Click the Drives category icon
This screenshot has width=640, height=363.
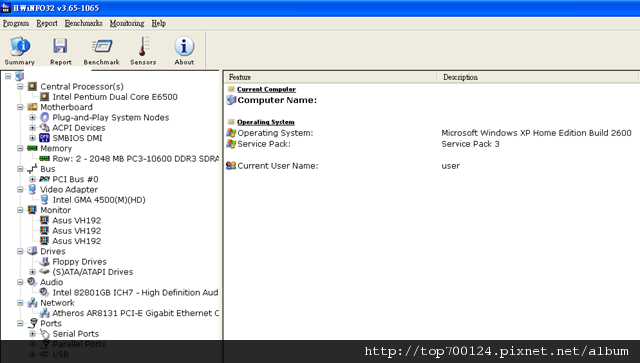click(32, 251)
